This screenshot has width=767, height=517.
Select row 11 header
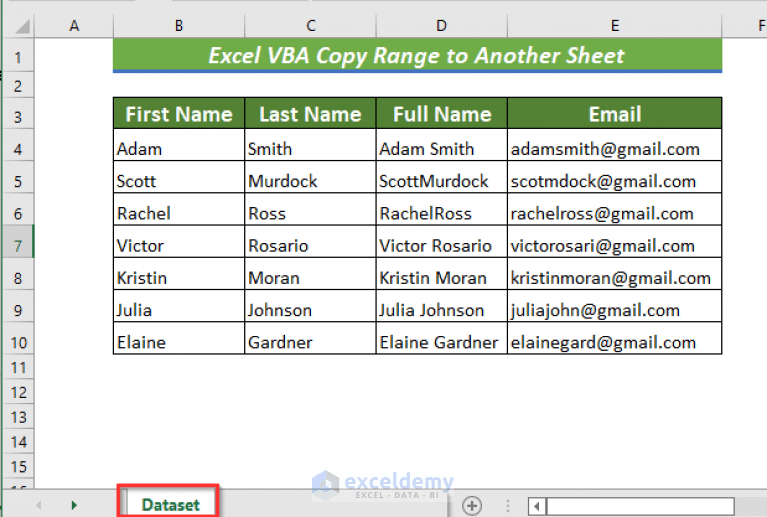click(18, 367)
